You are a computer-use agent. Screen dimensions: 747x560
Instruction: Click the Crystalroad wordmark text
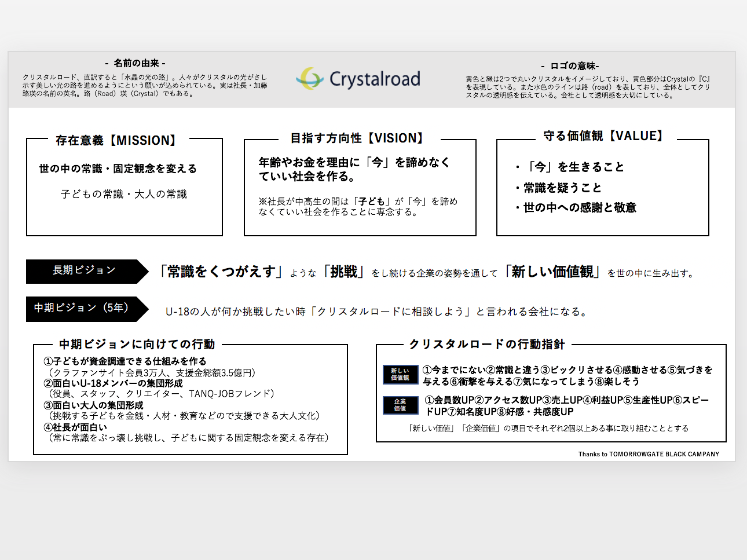(x=375, y=79)
